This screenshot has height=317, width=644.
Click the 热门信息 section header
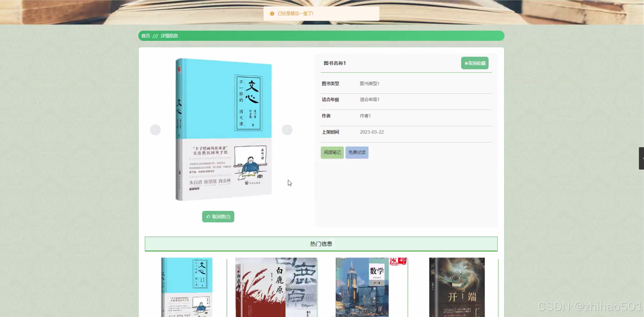[x=321, y=244]
